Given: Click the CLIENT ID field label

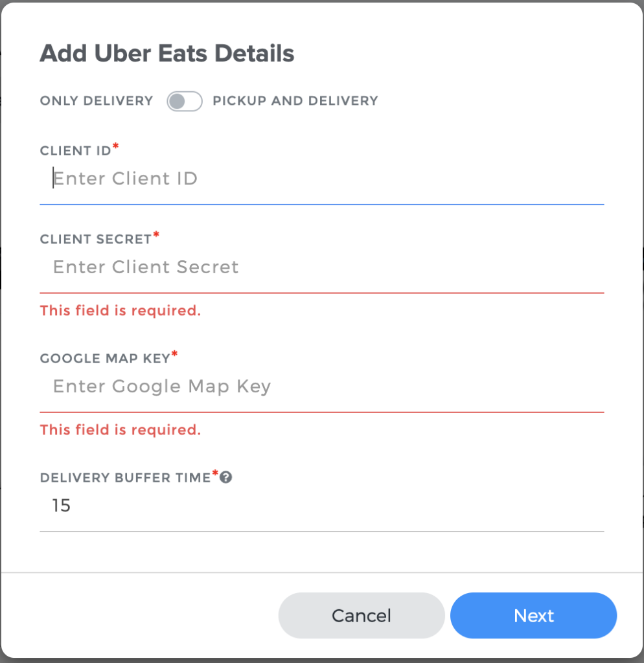Looking at the screenshot, I should [75, 150].
